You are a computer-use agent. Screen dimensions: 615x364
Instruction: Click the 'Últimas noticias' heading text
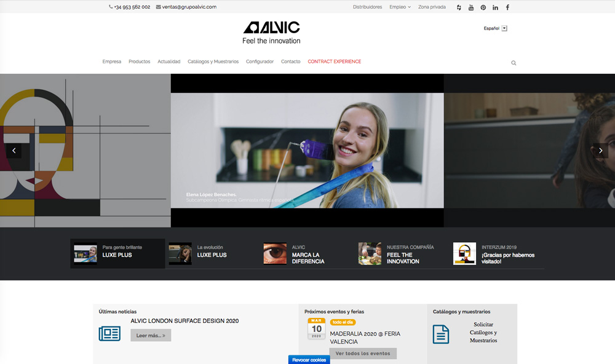[117, 312]
